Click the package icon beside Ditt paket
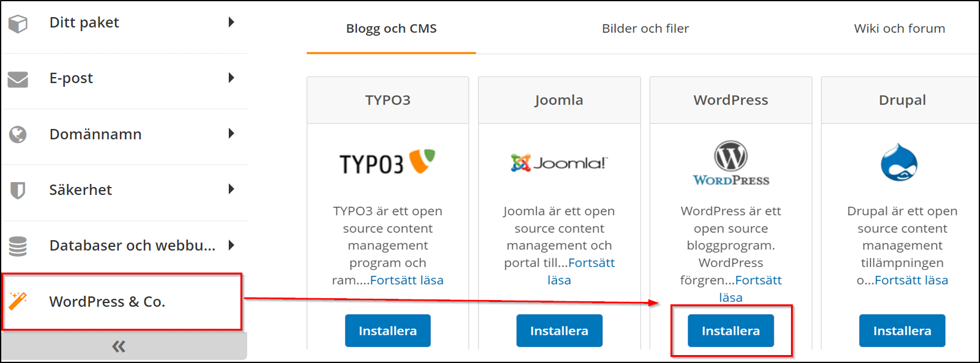Screen dimensions: 980x363 coord(17,23)
